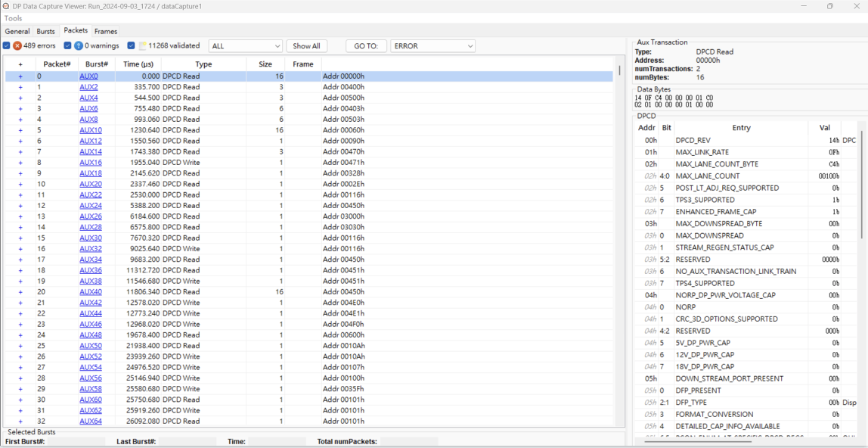Image resolution: width=868 pixels, height=448 pixels.
Task: Switch to the Bursts tab
Action: coord(46,31)
